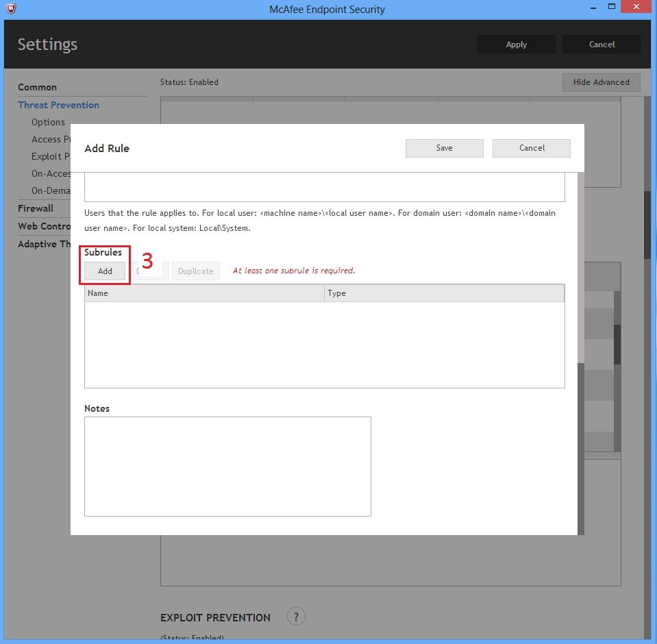Image resolution: width=657 pixels, height=644 pixels.
Task: Save the new rule in Add Rule dialog
Action: tap(444, 148)
